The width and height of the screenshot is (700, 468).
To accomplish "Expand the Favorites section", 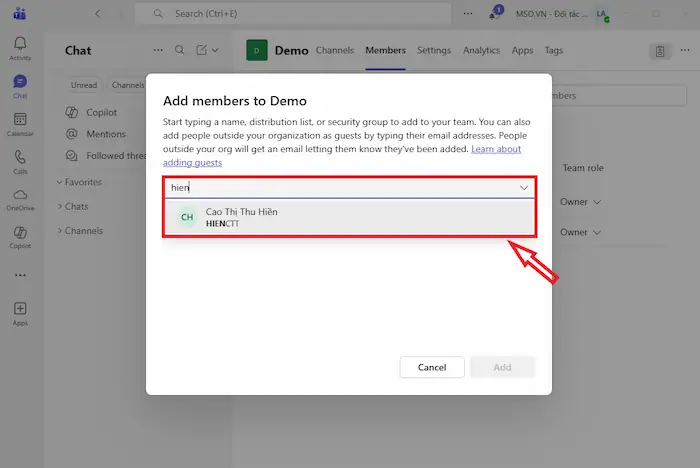I will [x=83, y=182].
